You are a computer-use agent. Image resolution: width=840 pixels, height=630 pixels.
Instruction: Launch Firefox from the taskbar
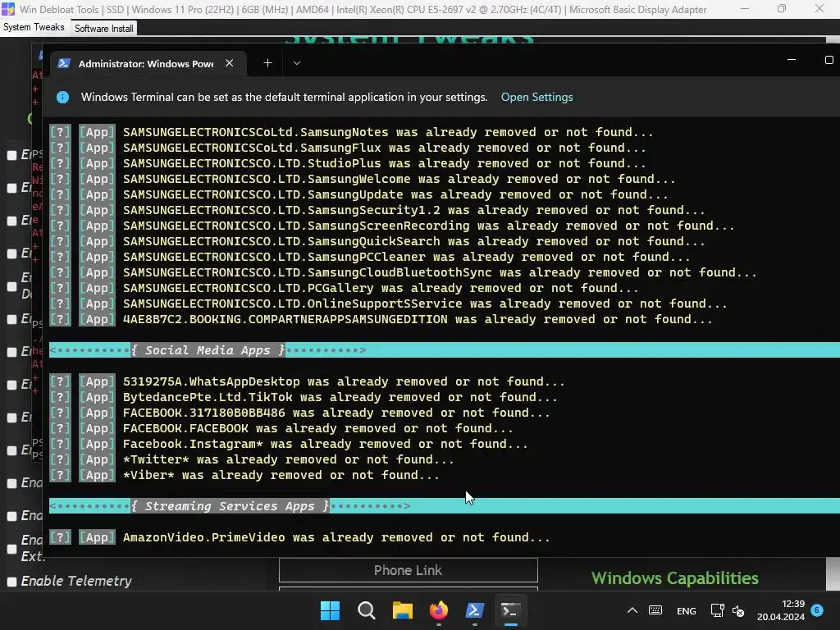point(439,610)
